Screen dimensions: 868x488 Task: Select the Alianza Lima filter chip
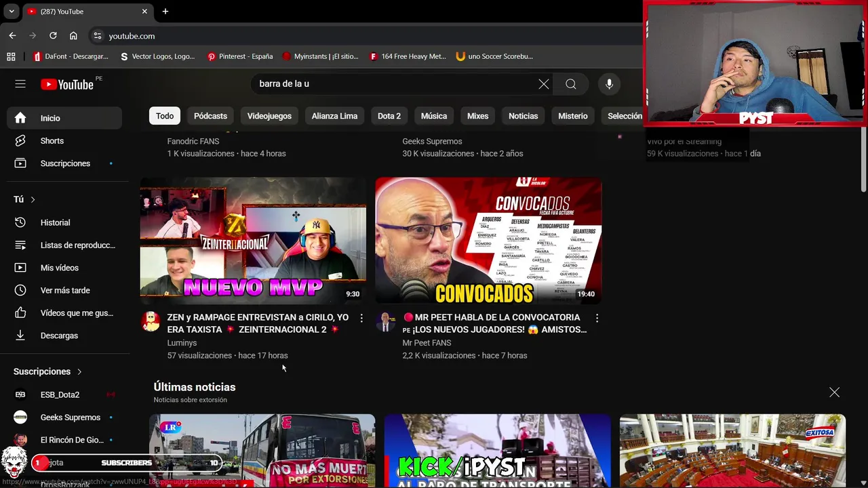tap(334, 116)
